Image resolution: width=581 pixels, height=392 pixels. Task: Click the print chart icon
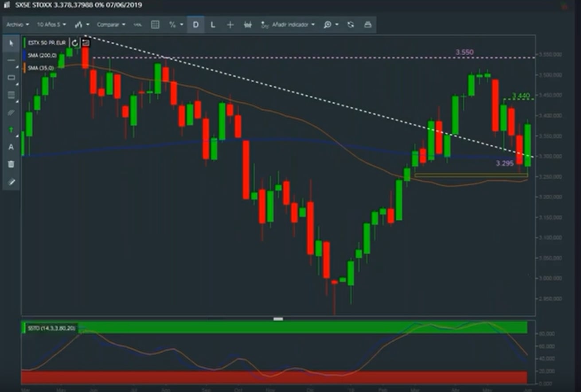point(367,25)
